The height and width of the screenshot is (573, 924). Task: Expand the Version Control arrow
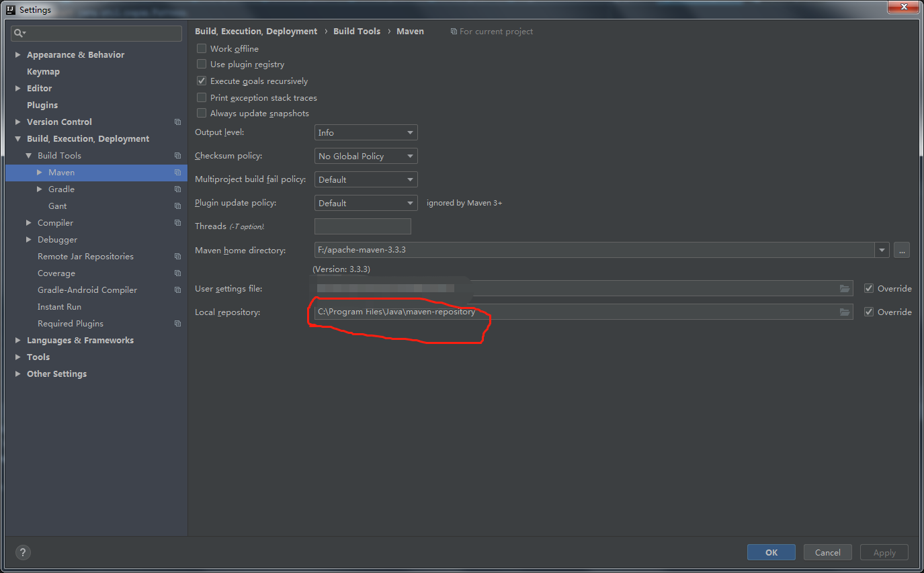coord(18,122)
